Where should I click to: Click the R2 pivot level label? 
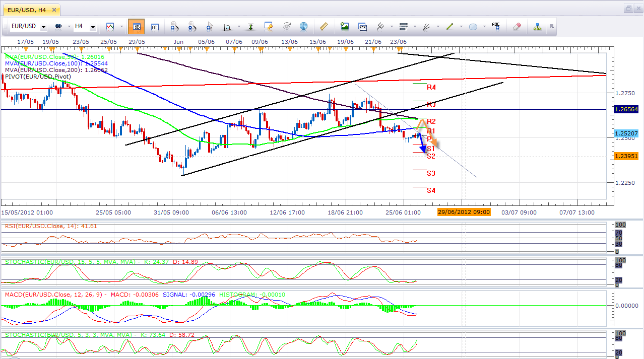click(x=431, y=121)
